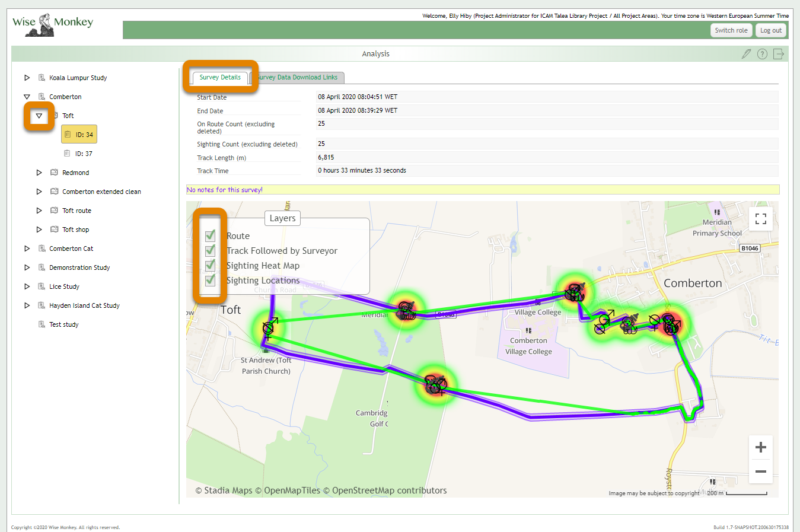800x532 pixels.
Task: Click the 'No notes for this survey!' field
Action: click(x=483, y=190)
